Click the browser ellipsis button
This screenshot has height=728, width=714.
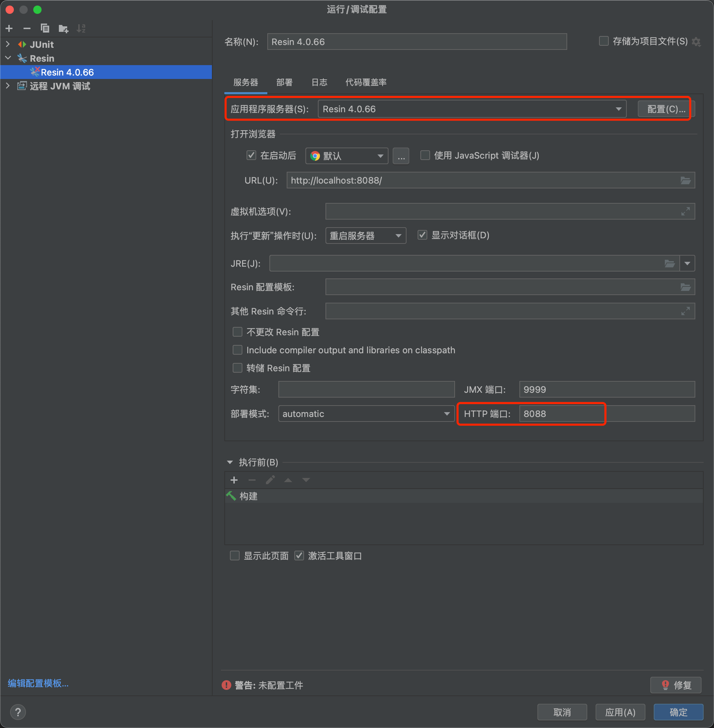[x=401, y=156]
